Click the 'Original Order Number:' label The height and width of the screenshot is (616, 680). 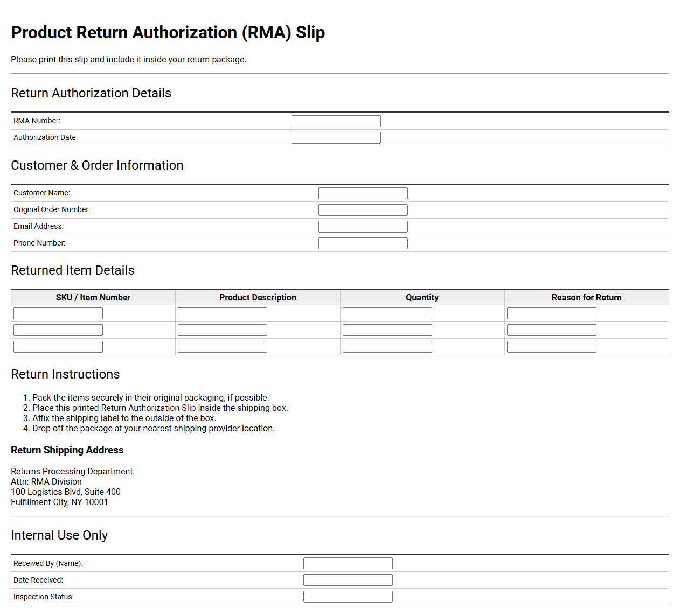(x=52, y=210)
